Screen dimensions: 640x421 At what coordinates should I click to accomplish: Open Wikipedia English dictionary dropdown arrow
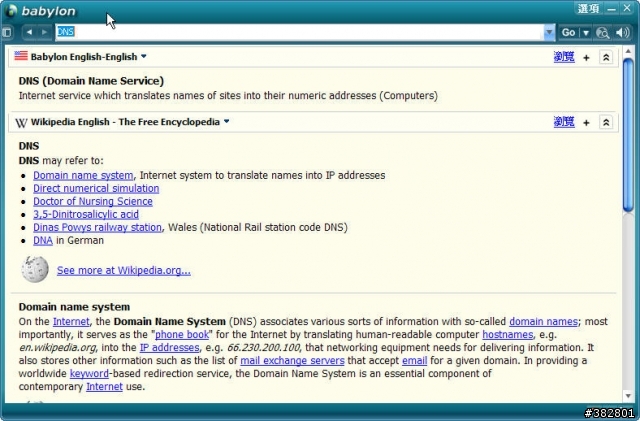pyautogui.click(x=227, y=121)
